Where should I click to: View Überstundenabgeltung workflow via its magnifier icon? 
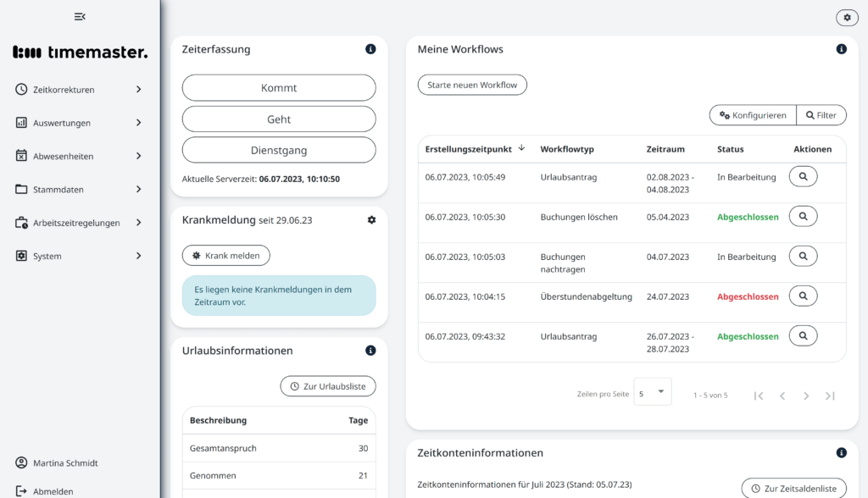803,296
